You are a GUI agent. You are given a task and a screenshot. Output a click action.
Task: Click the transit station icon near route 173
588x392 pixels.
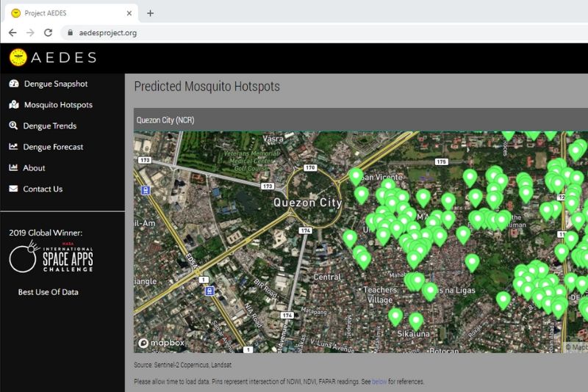tap(146, 191)
